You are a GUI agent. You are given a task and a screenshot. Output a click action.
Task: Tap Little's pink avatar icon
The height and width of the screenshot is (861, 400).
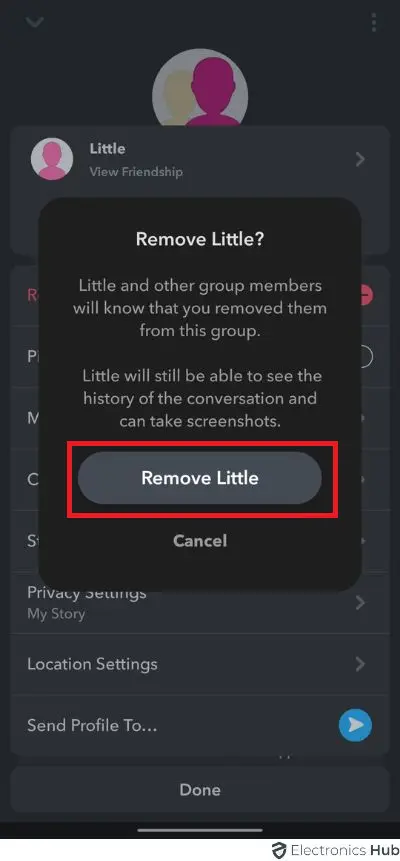(x=52, y=159)
